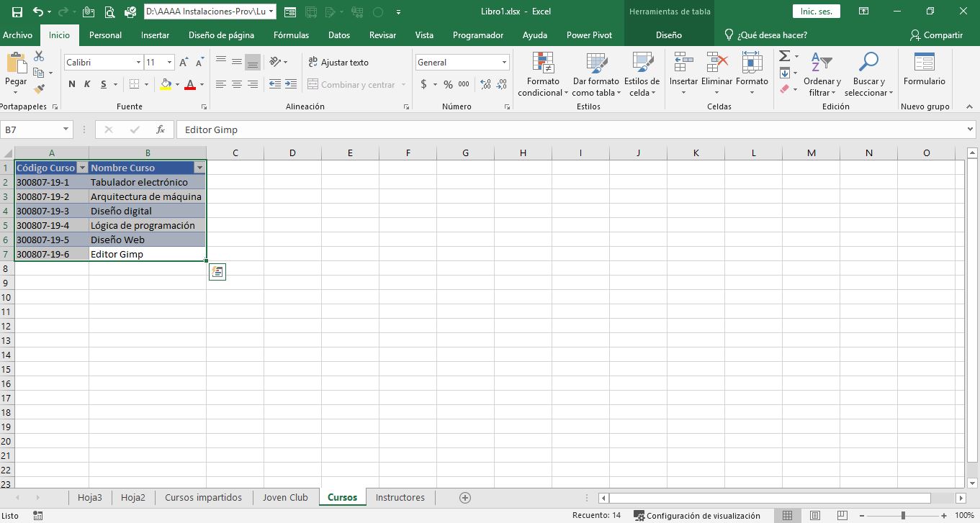Switch to the Instructores sheet tab
Viewport: 980px width, 523px height.
click(400, 497)
